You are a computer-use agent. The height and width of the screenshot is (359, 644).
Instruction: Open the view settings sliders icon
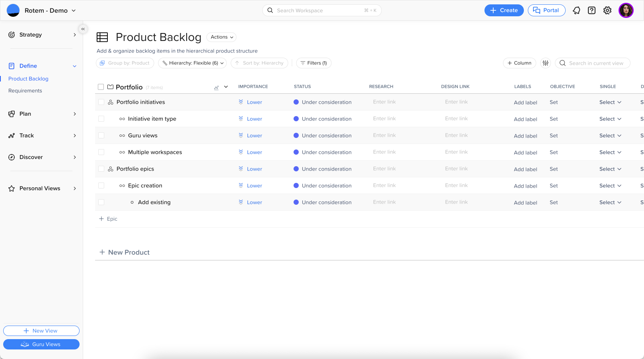[545, 63]
